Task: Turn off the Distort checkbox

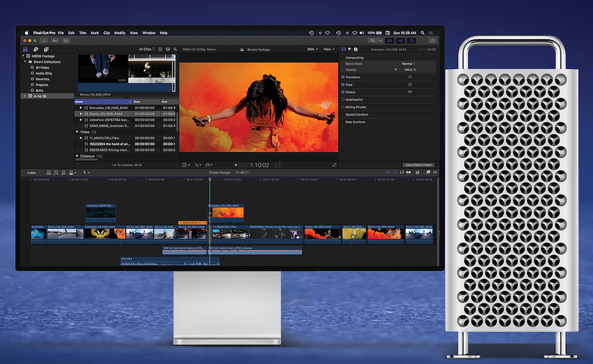Action: [343, 92]
